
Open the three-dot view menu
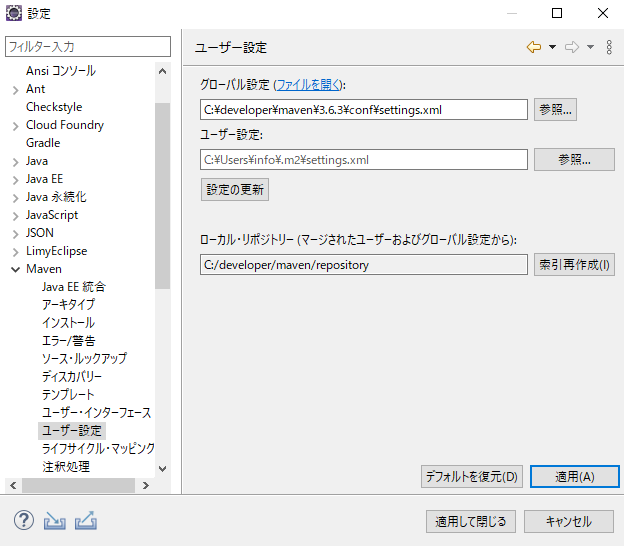[x=609, y=47]
